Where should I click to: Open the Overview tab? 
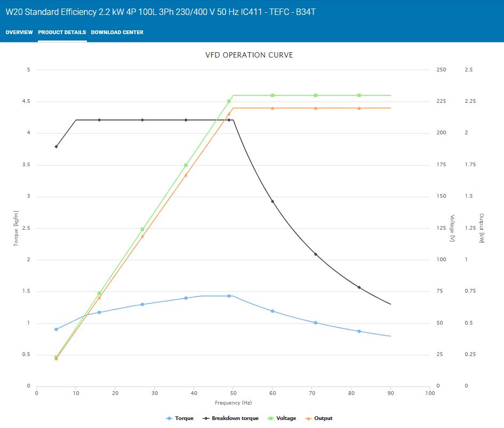[x=19, y=33]
